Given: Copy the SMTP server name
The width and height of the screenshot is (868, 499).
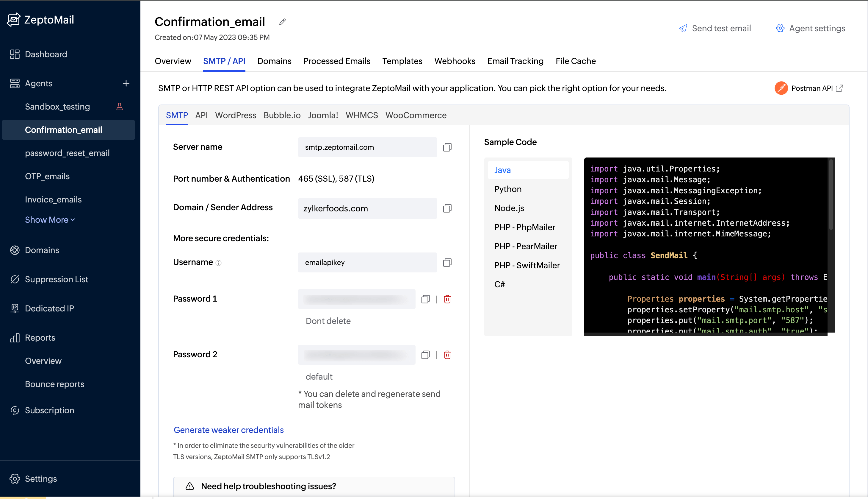Looking at the screenshot, I should (447, 147).
